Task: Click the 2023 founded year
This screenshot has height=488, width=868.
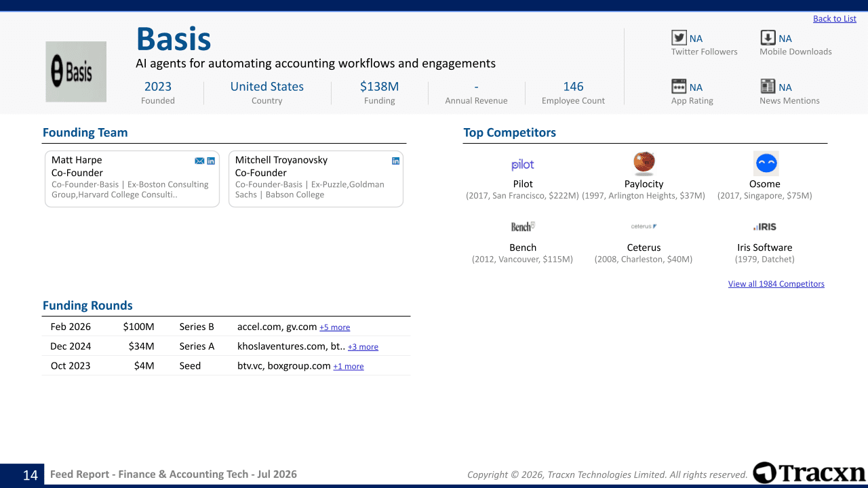Action: (158, 86)
